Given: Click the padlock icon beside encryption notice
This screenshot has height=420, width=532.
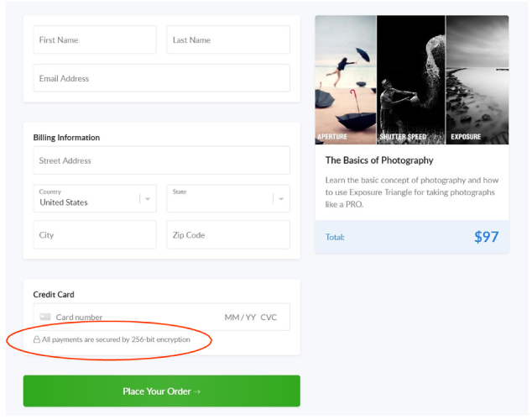Looking at the screenshot, I should (37, 339).
